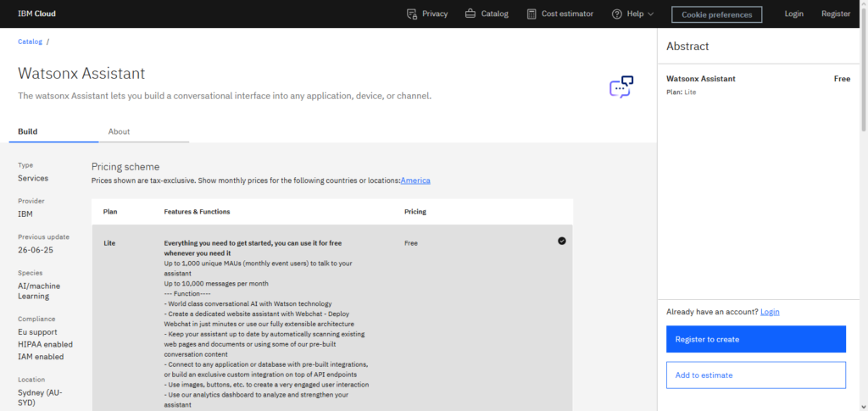Click the Sydney (AU-SYD) location entry

[x=41, y=397]
